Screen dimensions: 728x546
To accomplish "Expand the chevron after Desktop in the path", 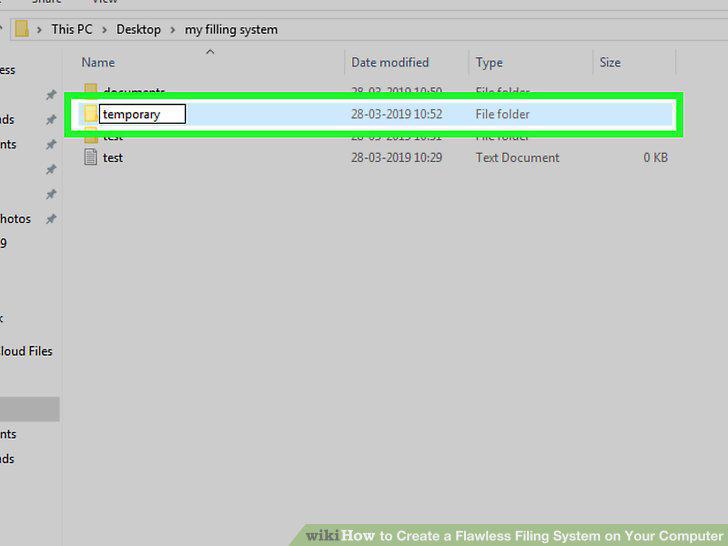I will click(x=173, y=30).
